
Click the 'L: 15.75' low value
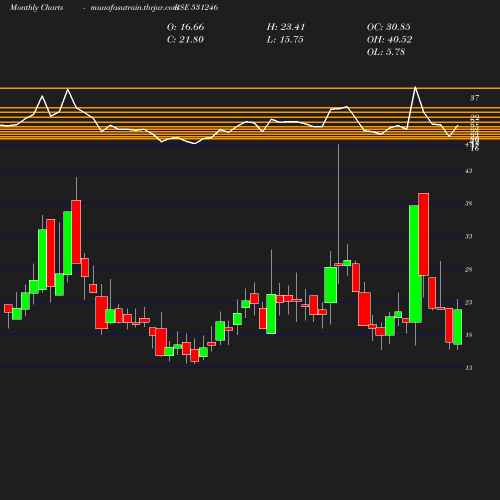tap(285, 40)
